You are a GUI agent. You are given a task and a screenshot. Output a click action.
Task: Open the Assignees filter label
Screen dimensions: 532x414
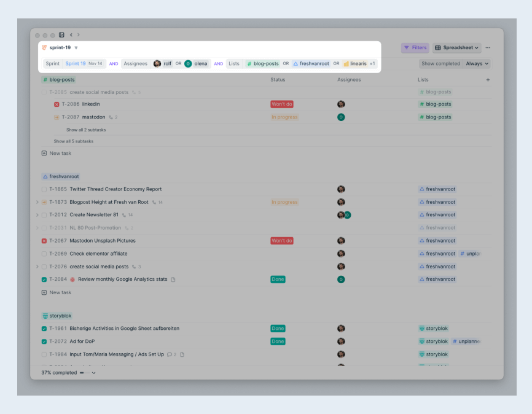click(x=135, y=63)
